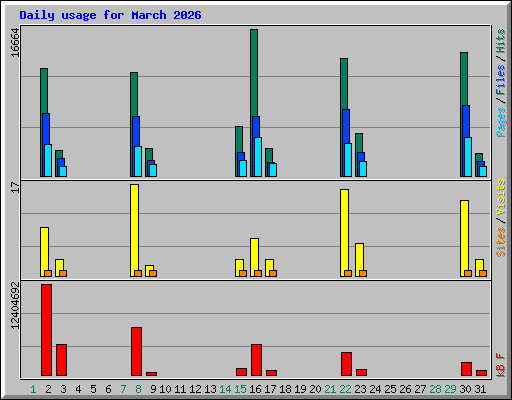Image resolution: width=512 pixels, height=400 pixels.
Task: Select day label 10 on the axis
Action: click(x=165, y=389)
